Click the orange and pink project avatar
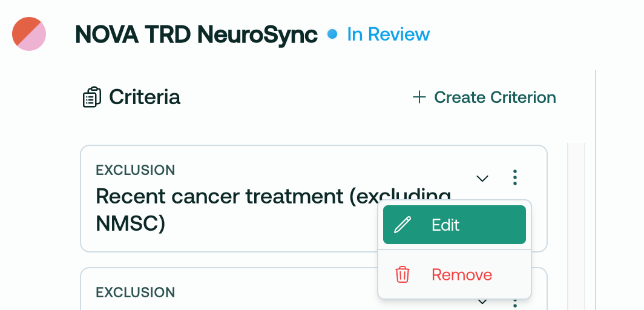 [x=29, y=34]
